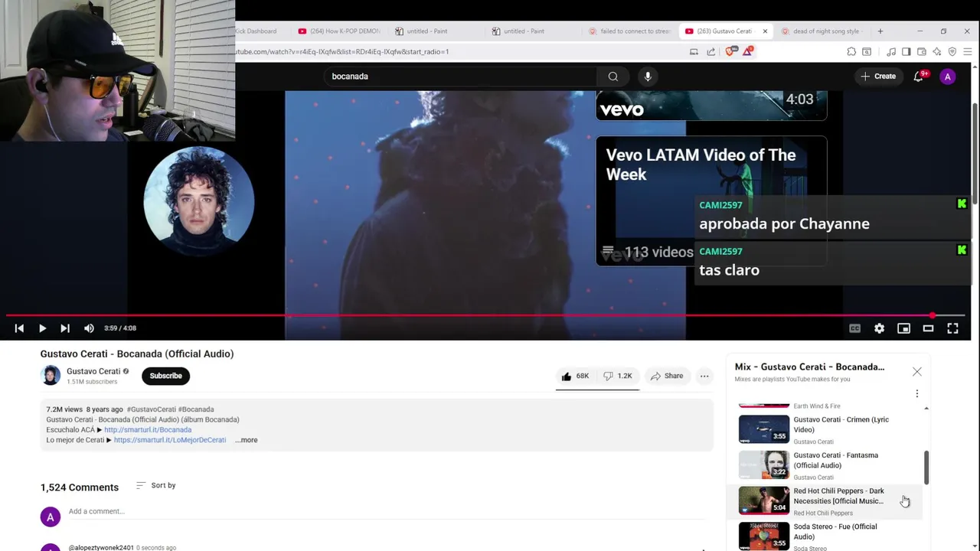Toggle the browser sidebar panel icon
The image size is (980, 551).
(906, 51)
